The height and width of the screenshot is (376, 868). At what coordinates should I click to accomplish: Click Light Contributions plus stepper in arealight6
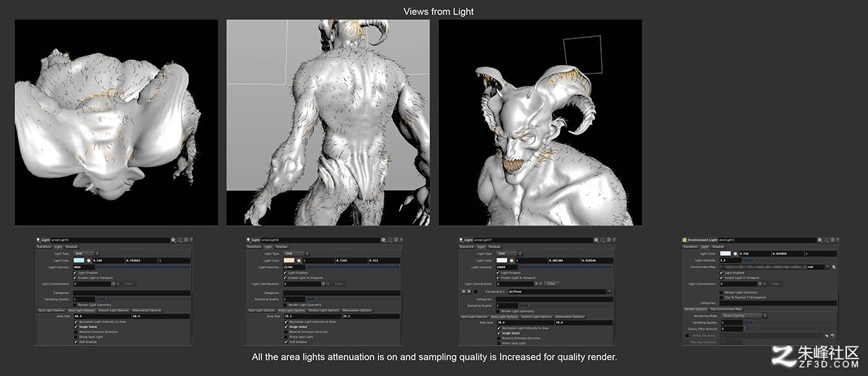(323, 284)
